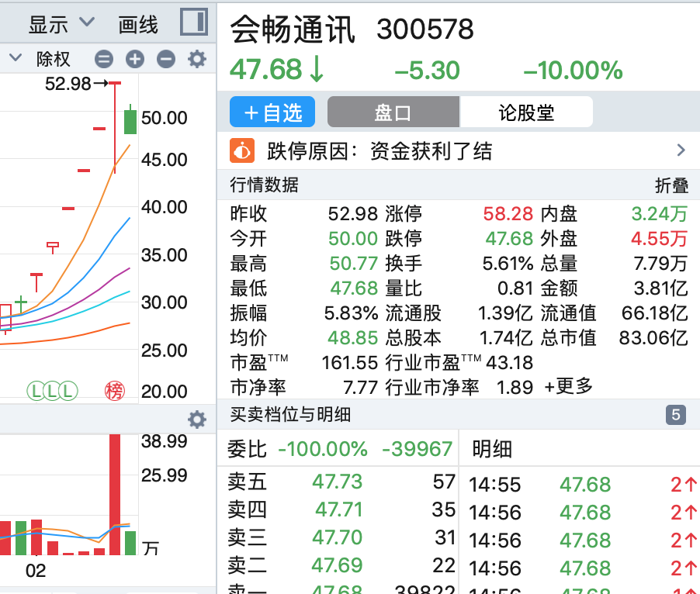The height and width of the screenshot is (594, 700).
Task: Click 市净率 value 7.77
Action: pos(361,387)
